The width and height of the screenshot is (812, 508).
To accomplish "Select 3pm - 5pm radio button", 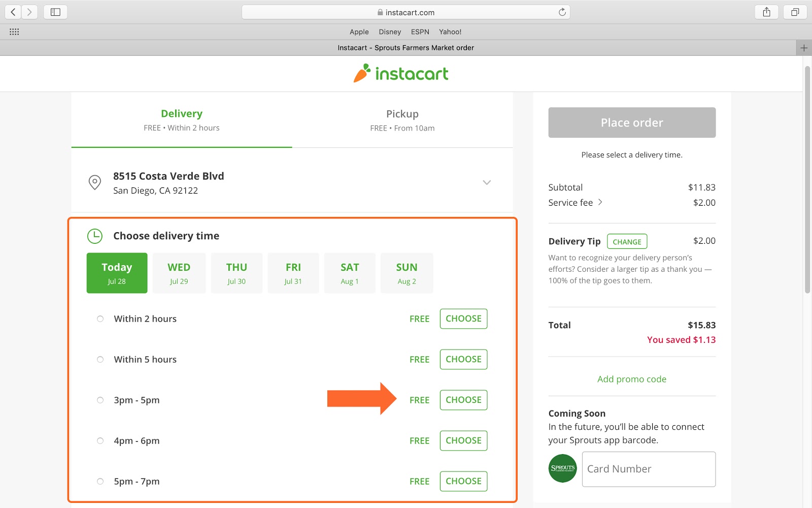I will [100, 400].
